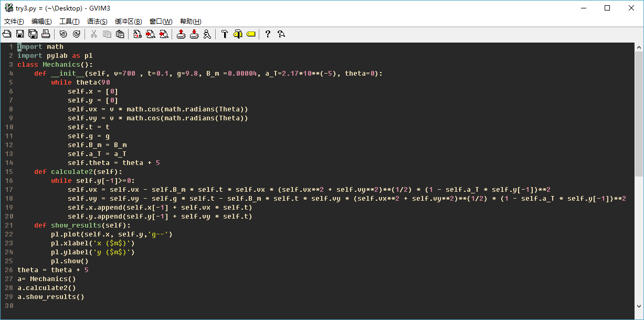The height and width of the screenshot is (320, 644).
Task: Open Find and Replace (A to B icon)
Action: 138,34
